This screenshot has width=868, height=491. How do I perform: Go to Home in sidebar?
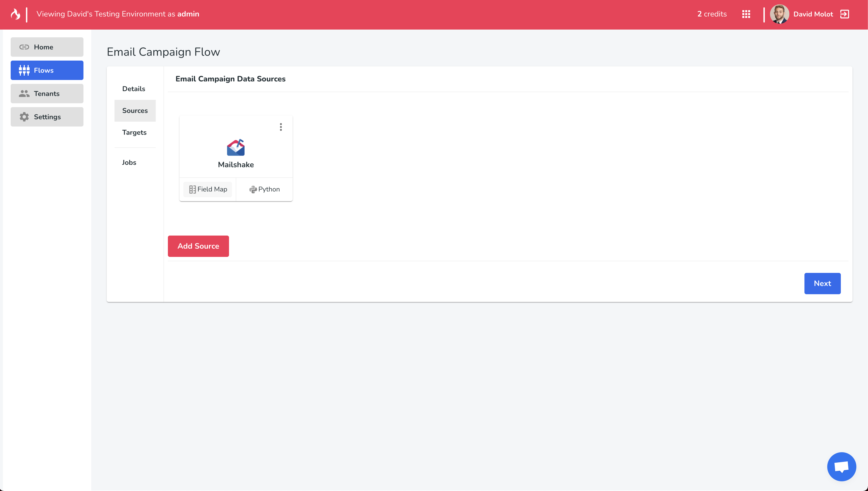click(x=47, y=47)
